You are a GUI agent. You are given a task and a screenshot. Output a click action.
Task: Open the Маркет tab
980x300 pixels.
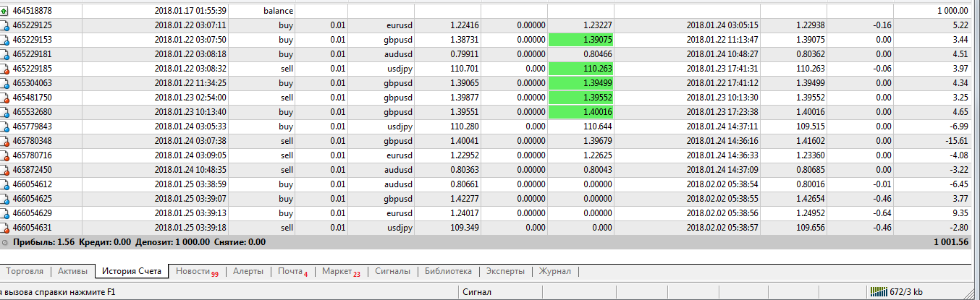(341, 271)
